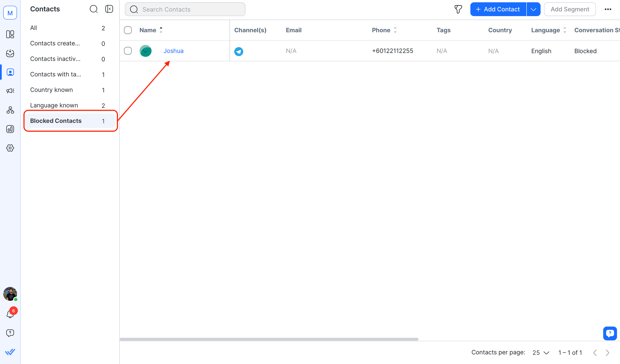Open the Broadcasts megaphone icon
The image size is (620, 364).
point(10,91)
